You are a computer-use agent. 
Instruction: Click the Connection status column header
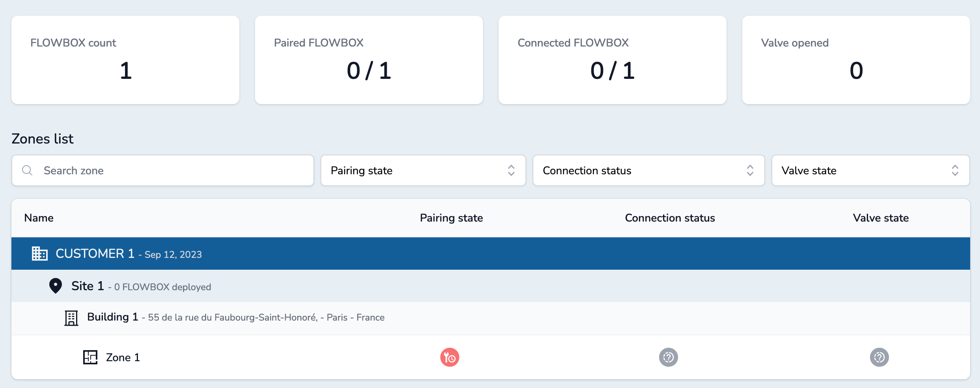click(x=670, y=218)
